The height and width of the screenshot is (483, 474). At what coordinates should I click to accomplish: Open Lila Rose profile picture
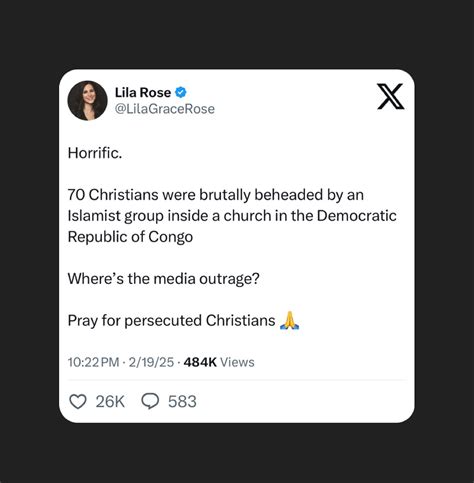click(87, 100)
